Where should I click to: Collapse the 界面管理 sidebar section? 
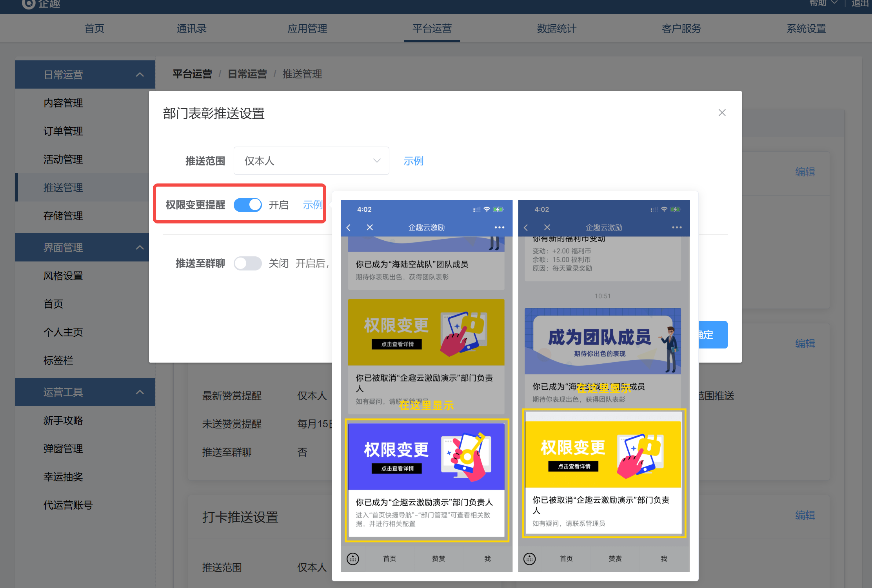point(140,247)
